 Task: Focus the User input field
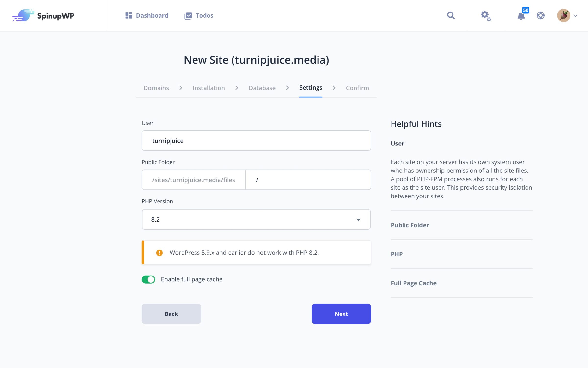tap(256, 141)
